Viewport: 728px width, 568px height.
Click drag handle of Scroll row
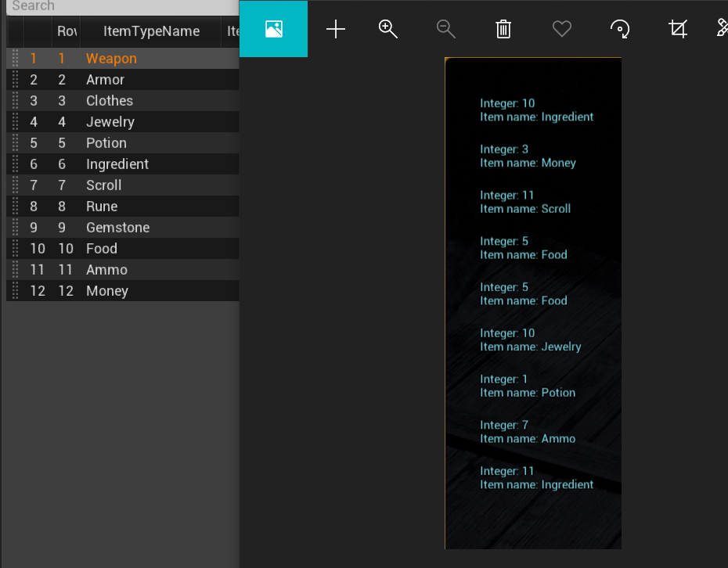[15, 185]
